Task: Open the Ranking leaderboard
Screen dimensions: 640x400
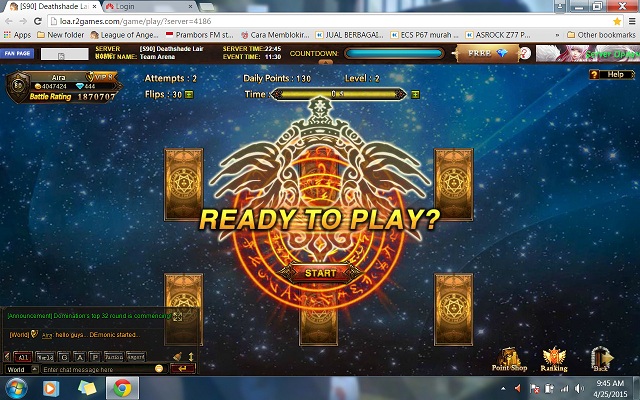Action: tap(554, 359)
